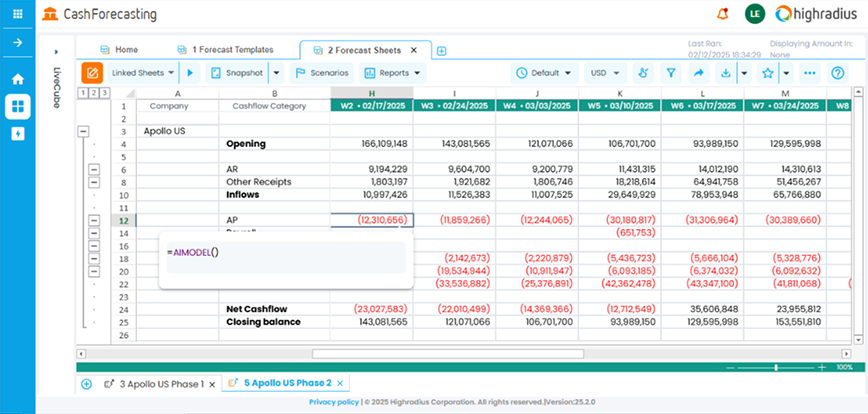Open the USD currency dropdown
Image resolution: width=868 pixels, height=414 pixels.
605,73
